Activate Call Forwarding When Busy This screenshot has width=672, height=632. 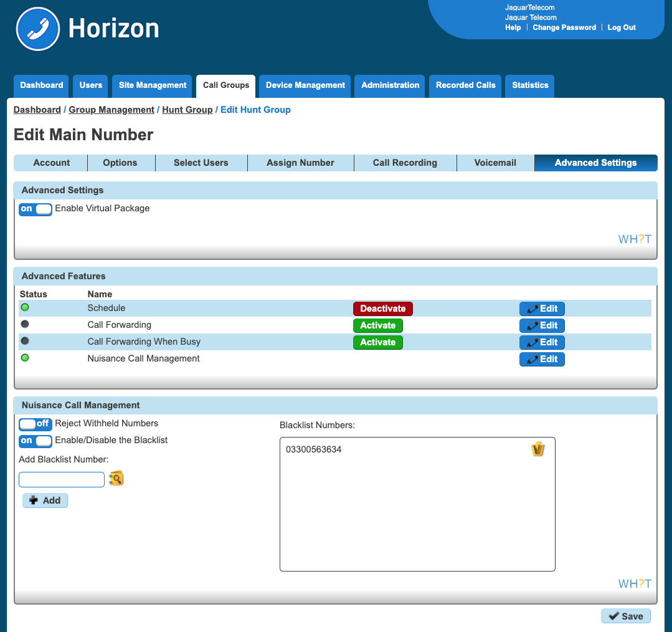tap(377, 342)
